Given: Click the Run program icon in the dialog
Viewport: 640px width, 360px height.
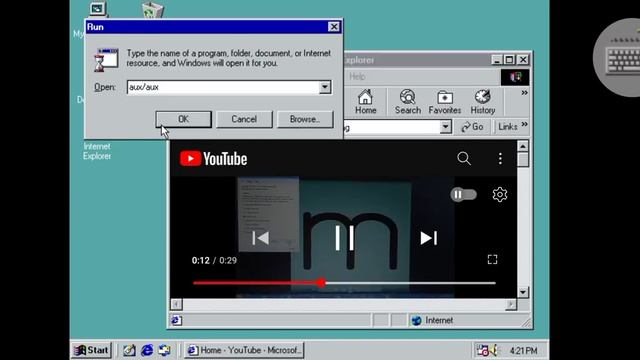Looking at the screenshot, I should tap(106, 60).
